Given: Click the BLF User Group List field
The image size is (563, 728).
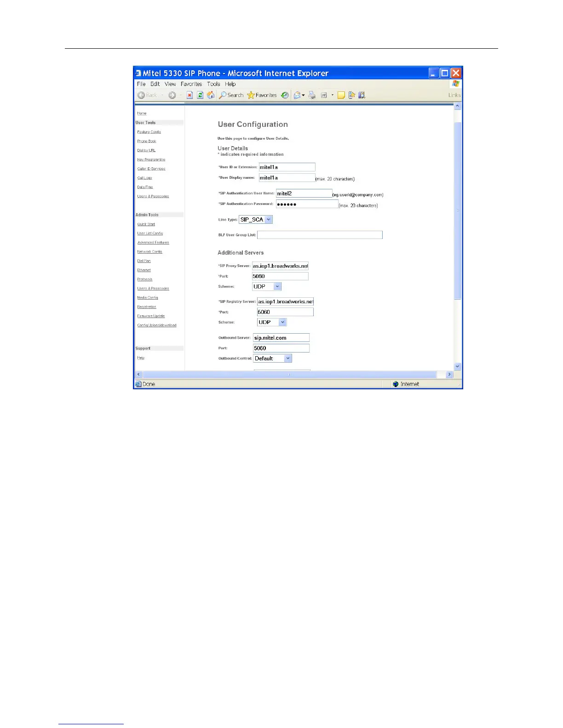Looking at the screenshot, I should click(320, 235).
